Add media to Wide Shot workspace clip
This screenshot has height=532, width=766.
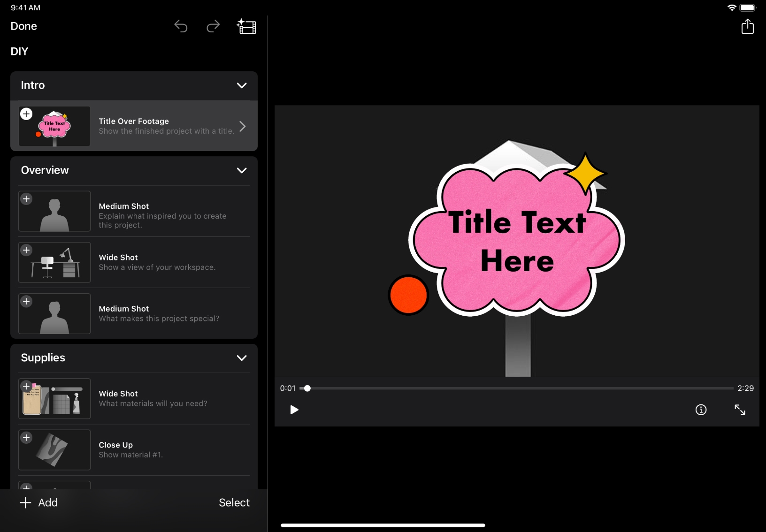26,250
